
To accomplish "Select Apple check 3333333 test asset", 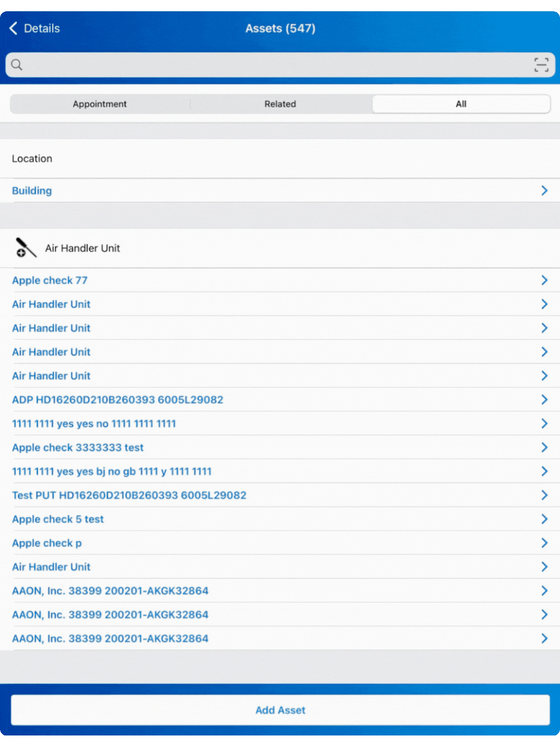I will pyautogui.click(x=78, y=448).
